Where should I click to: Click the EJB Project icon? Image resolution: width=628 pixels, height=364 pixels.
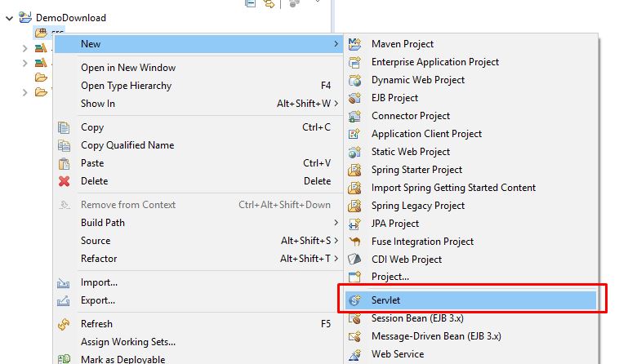354,98
